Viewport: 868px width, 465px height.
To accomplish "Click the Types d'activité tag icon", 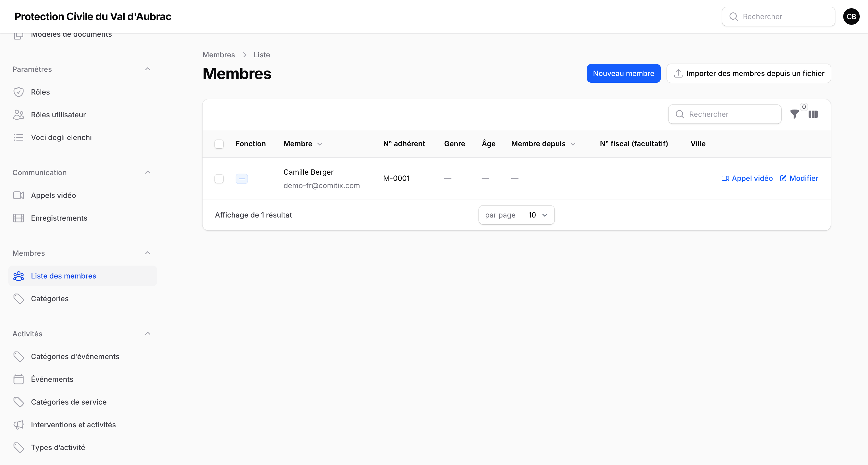I will click(x=19, y=447).
